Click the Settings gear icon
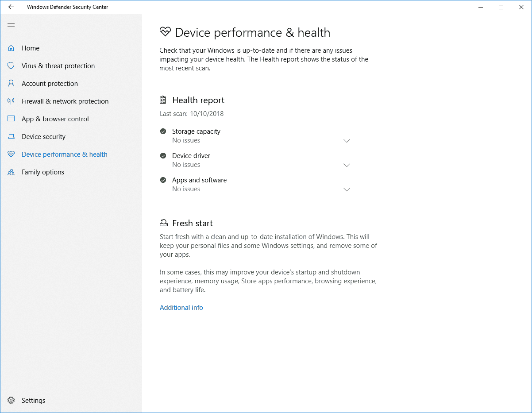 11,401
